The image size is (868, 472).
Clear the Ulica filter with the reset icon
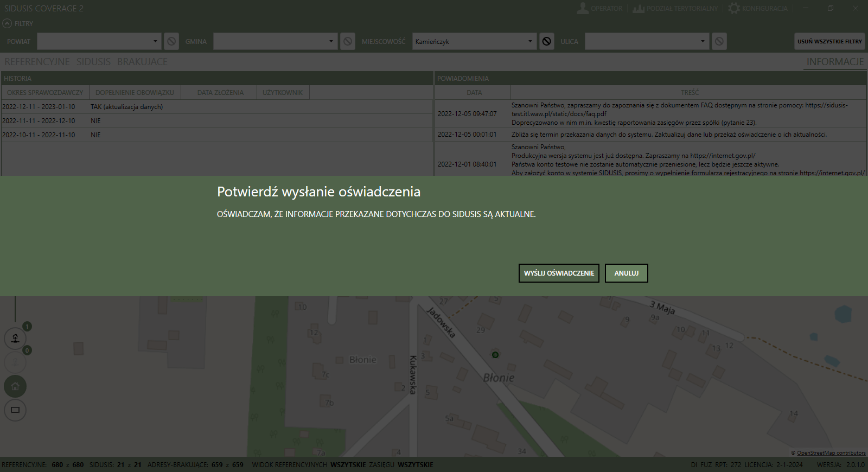(x=719, y=41)
